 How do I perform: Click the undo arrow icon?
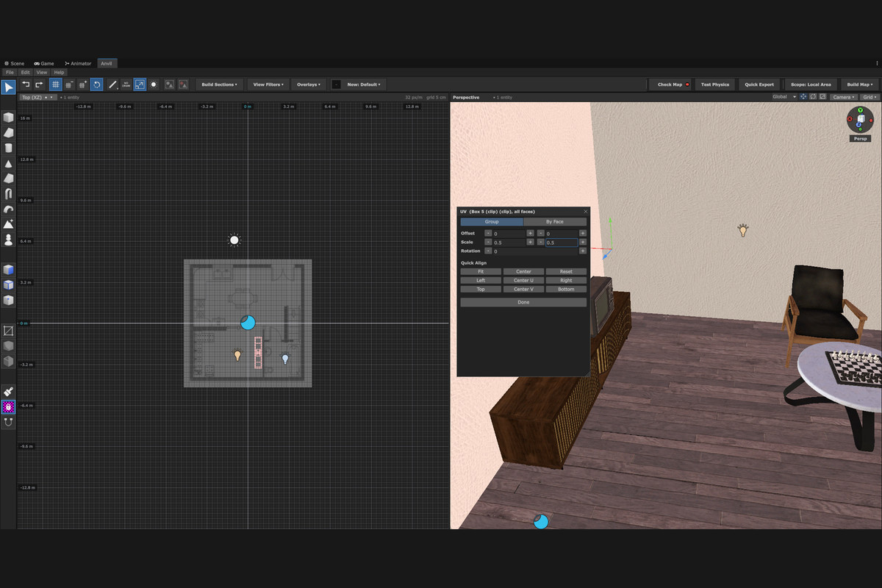point(26,85)
